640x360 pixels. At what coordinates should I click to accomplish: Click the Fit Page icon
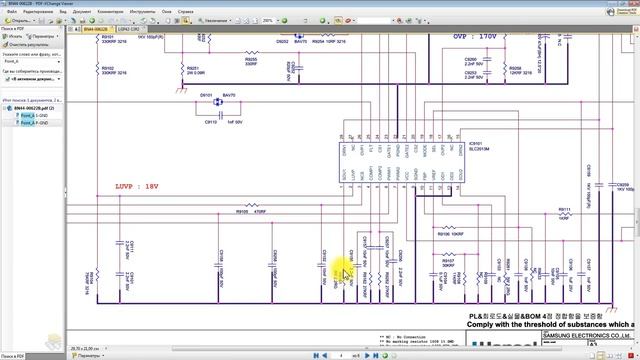247,20
